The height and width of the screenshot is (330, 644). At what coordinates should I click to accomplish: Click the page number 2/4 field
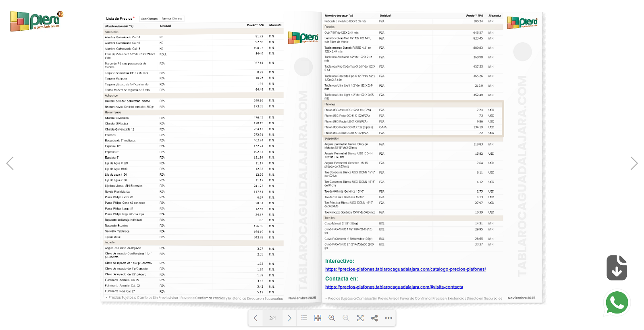272,318
